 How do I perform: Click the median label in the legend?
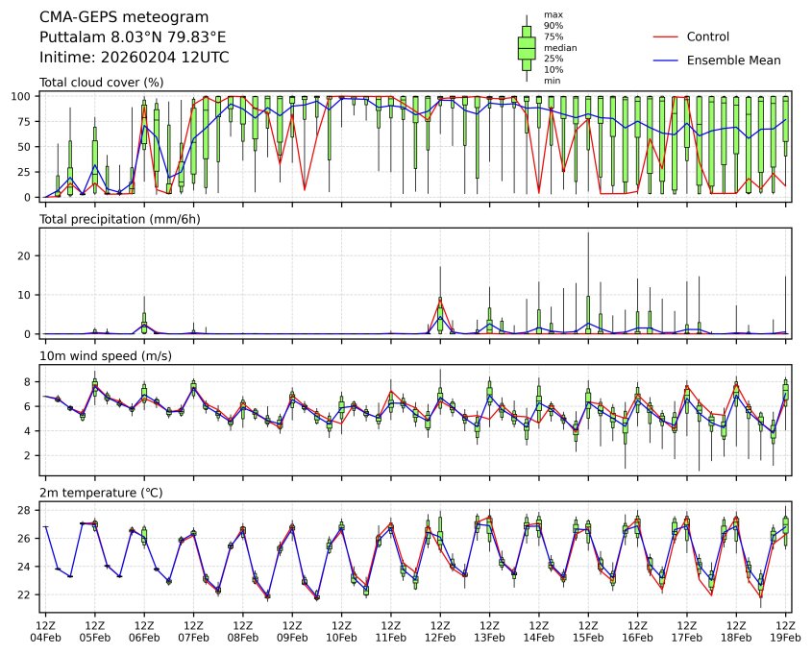(x=557, y=47)
